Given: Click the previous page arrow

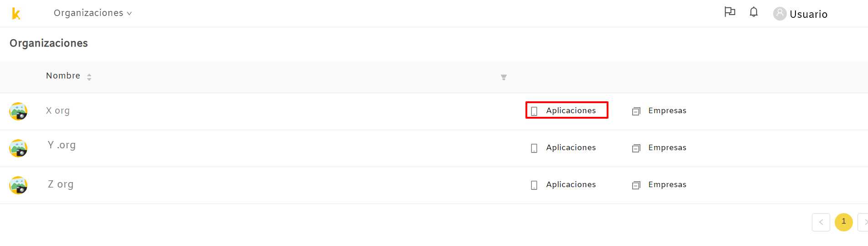Looking at the screenshot, I should click(x=821, y=222).
